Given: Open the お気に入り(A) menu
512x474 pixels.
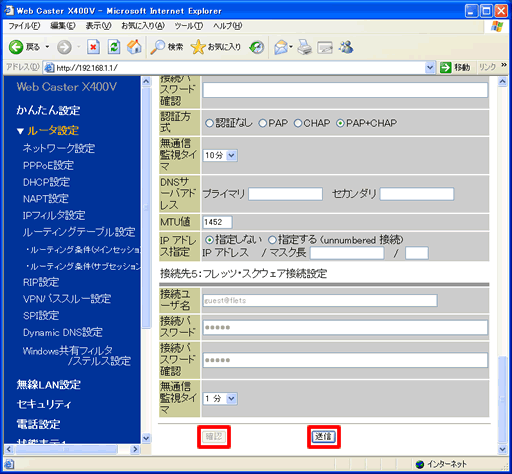Looking at the screenshot, I should (x=143, y=26).
